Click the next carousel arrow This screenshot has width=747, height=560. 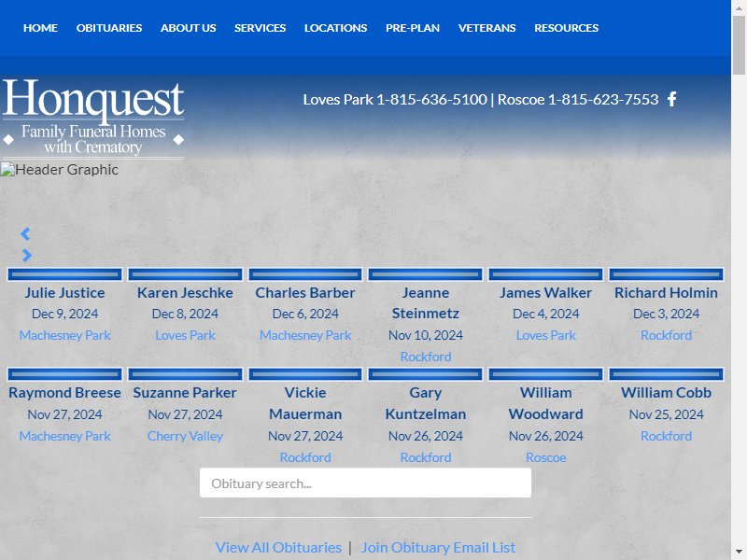[x=27, y=255]
